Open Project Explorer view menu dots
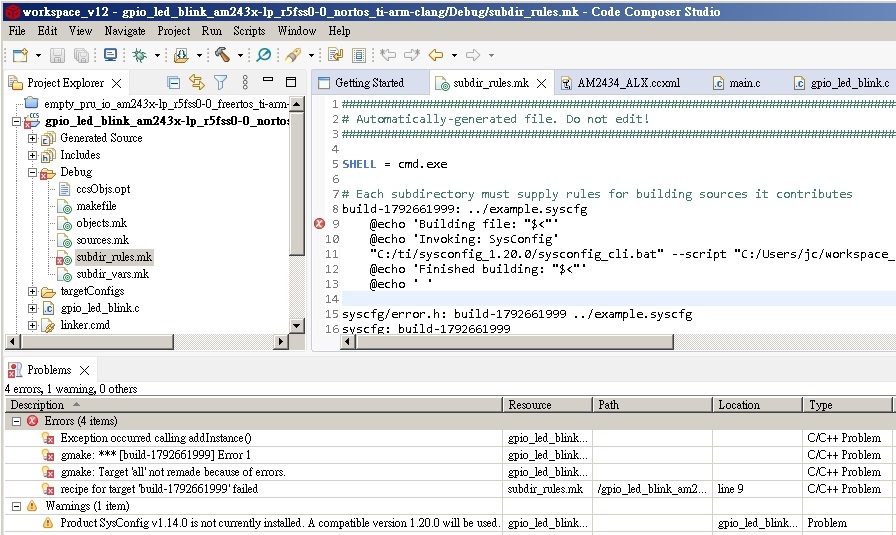 [245, 83]
